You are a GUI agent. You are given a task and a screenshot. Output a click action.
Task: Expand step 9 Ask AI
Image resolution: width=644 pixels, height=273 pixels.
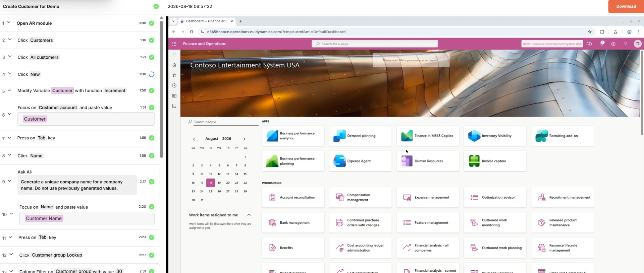(9, 181)
